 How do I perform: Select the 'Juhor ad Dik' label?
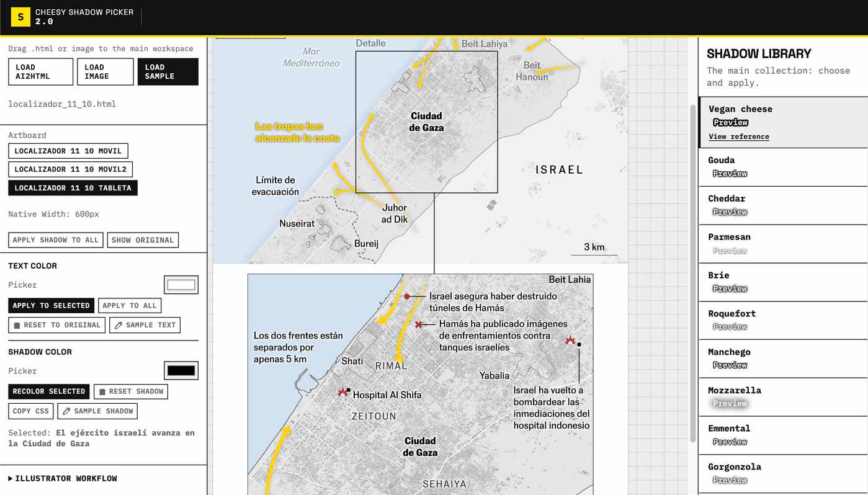pos(395,213)
